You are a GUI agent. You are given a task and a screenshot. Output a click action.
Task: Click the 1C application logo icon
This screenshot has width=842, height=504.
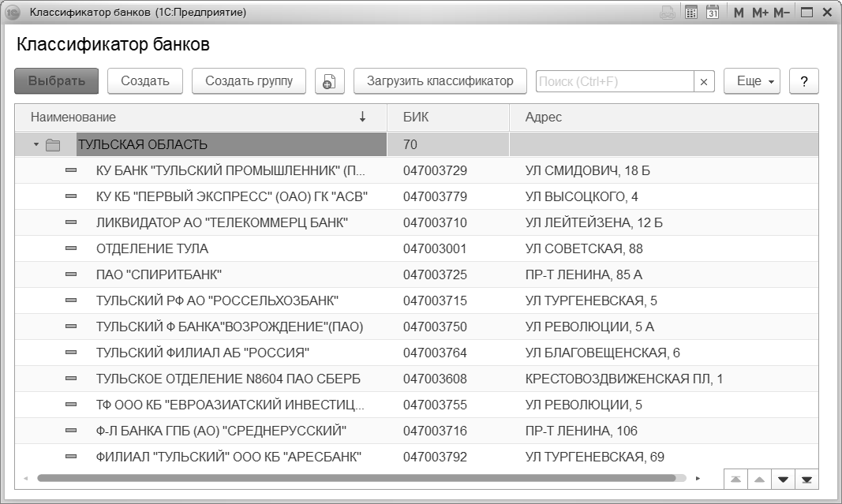pyautogui.click(x=12, y=13)
